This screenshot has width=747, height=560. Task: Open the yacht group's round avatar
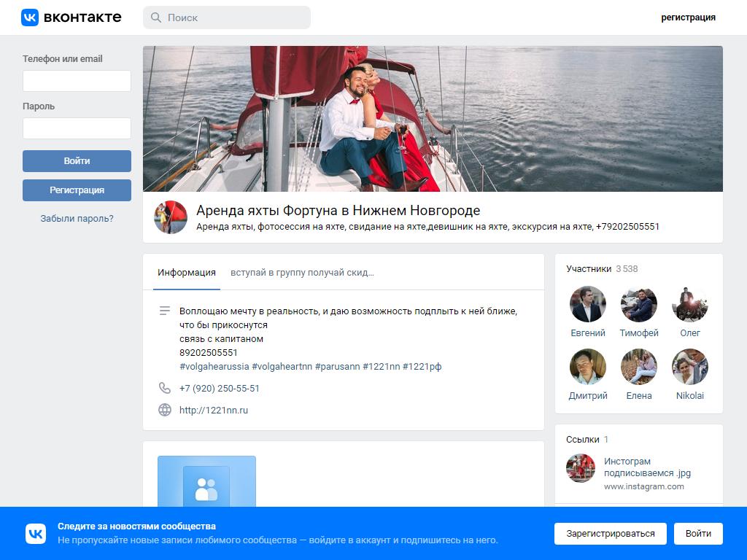tap(171, 217)
